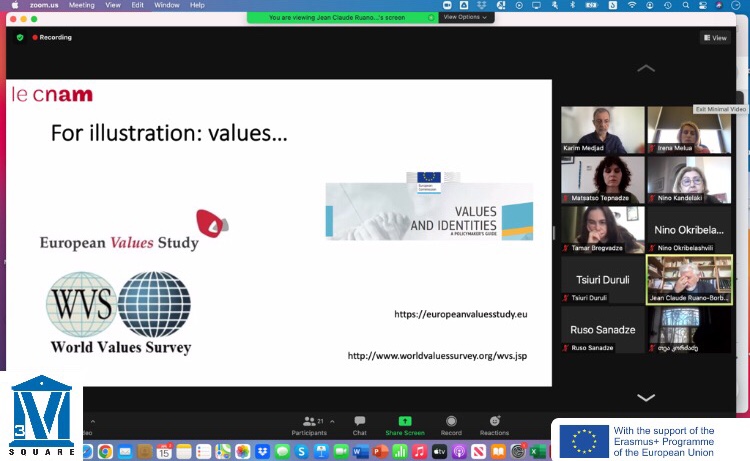Image resolution: width=750 pixels, height=461 pixels.
Task: Launch Skype from the dock
Action: [x=301, y=451]
